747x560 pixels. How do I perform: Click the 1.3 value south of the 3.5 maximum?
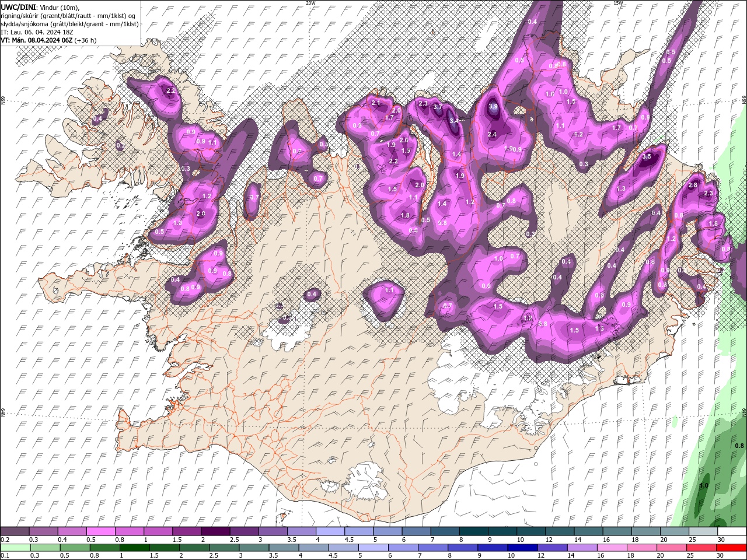pos(621,189)
